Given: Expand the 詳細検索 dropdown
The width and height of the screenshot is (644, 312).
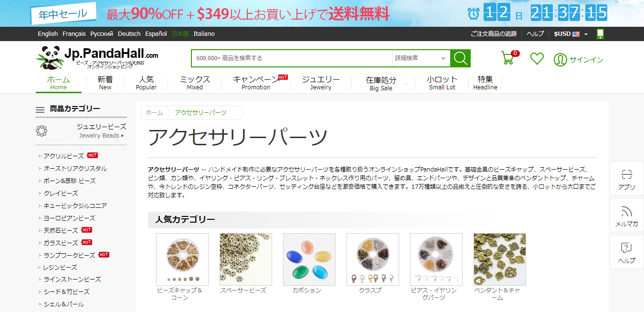Looking at the screenshot, I should tap(421, 58).
